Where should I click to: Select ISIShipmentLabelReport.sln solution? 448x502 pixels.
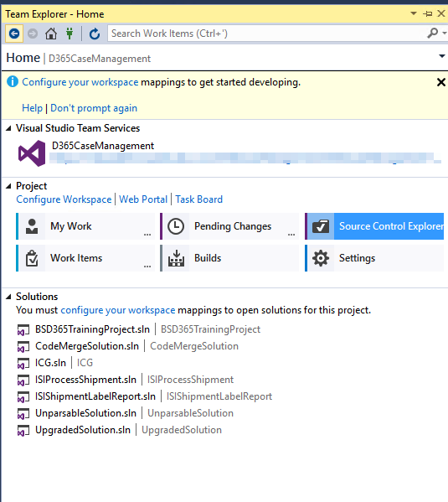click(x=95, y=396)
